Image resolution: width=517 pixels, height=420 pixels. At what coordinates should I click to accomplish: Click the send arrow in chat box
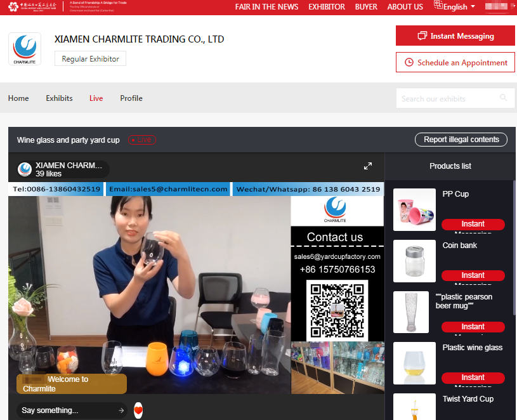click(x=121, y=410)
